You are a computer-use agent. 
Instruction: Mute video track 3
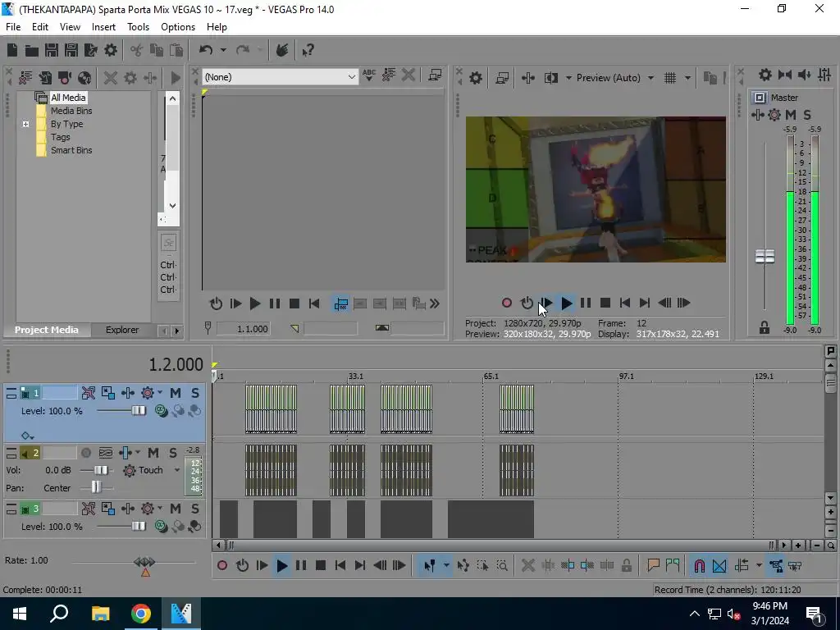point(176,509)
